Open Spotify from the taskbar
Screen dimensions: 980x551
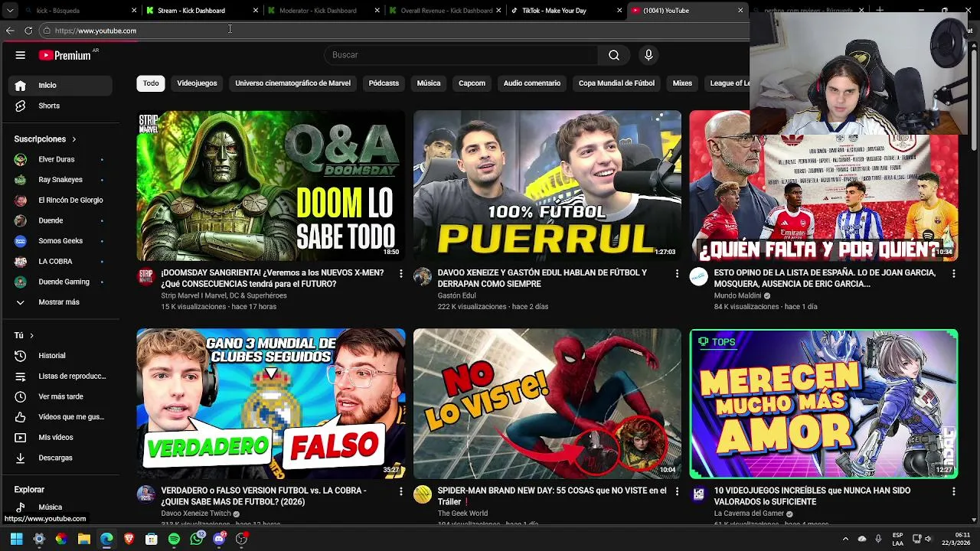174,539
